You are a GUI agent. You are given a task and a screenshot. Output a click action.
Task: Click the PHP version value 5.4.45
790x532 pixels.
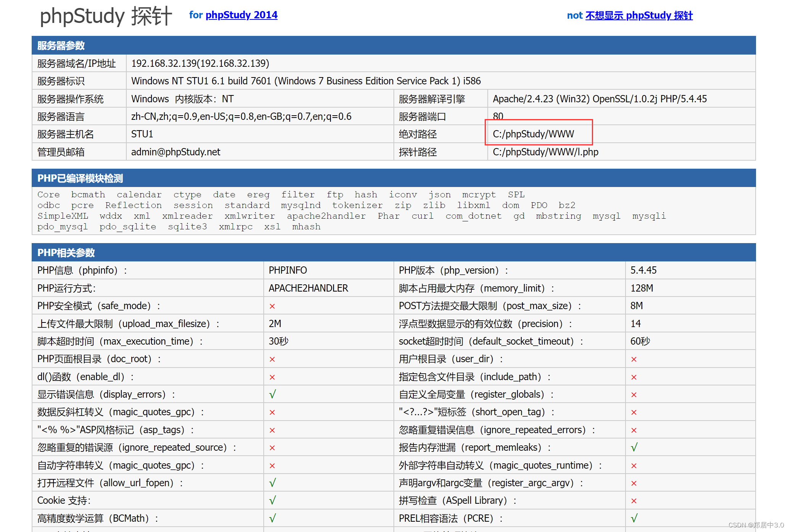tap(643, 270)
